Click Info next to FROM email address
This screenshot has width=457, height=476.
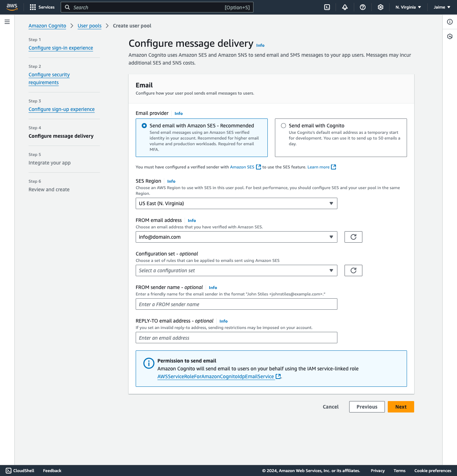click(192, 221)
